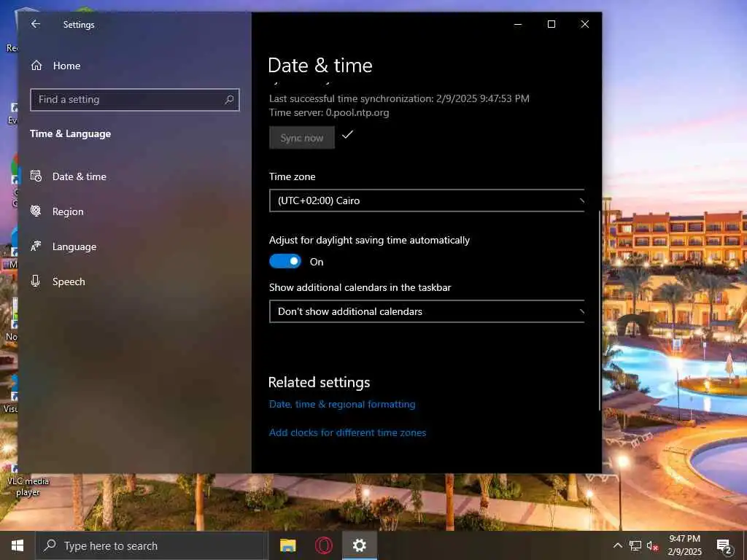Minimize the Settings window
The image size is (747, 560).
pos(518,24)
